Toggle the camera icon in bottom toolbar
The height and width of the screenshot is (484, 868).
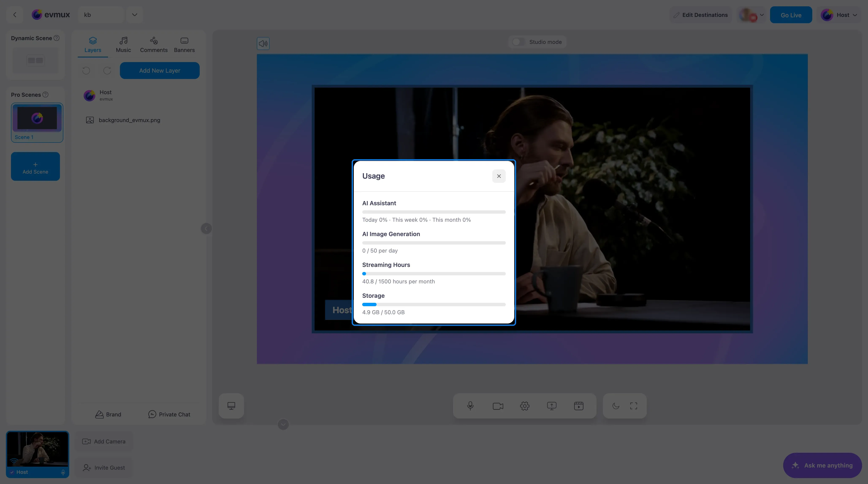498,406
